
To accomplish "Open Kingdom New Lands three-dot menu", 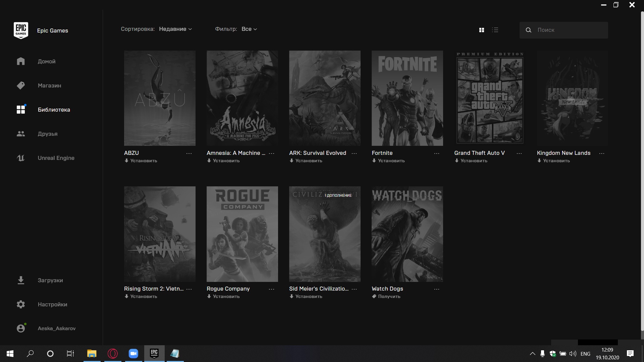I will point(602,153).
